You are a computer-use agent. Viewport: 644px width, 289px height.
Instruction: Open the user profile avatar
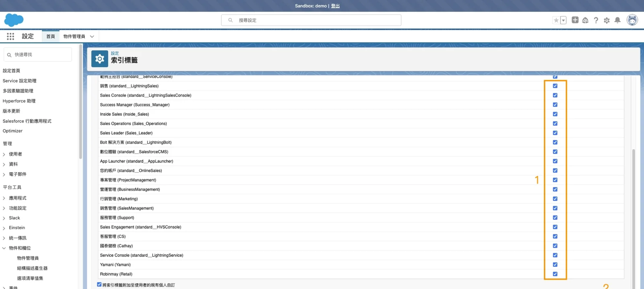coord(632,20)
